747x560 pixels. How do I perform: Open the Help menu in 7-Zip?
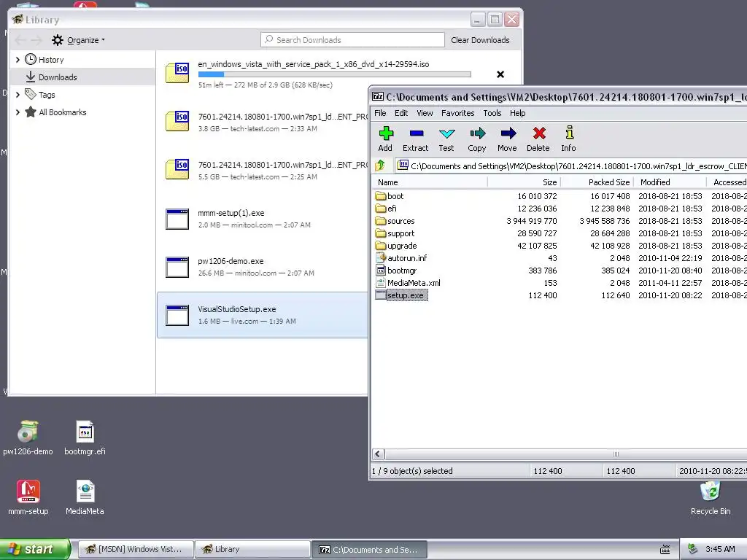pyautogui.click(x=517, y=113)
